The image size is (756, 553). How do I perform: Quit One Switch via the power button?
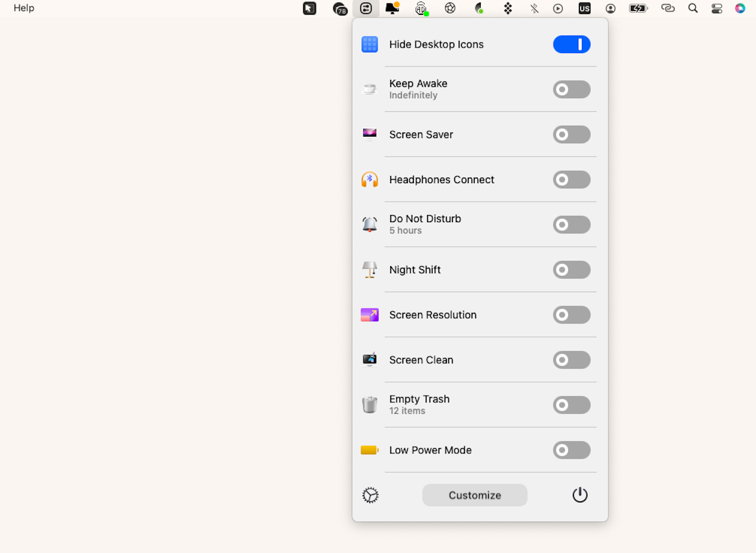click(579, 495)
